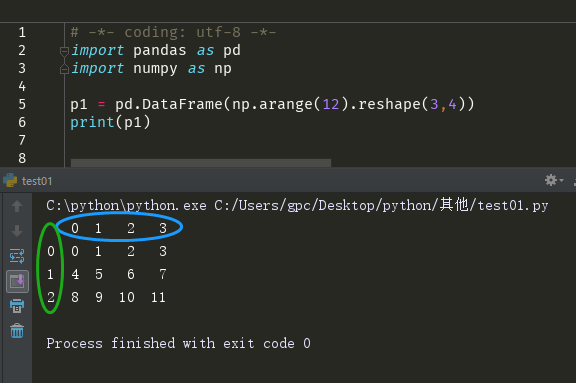Click value 10 in console output
This screenshot has width=576, height=383.
127,297
